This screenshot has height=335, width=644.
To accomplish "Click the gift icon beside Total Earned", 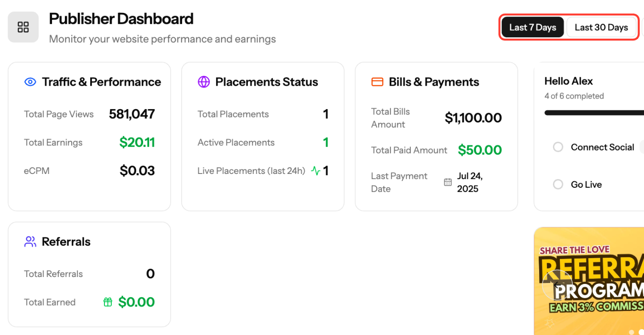I will [108, 302].
